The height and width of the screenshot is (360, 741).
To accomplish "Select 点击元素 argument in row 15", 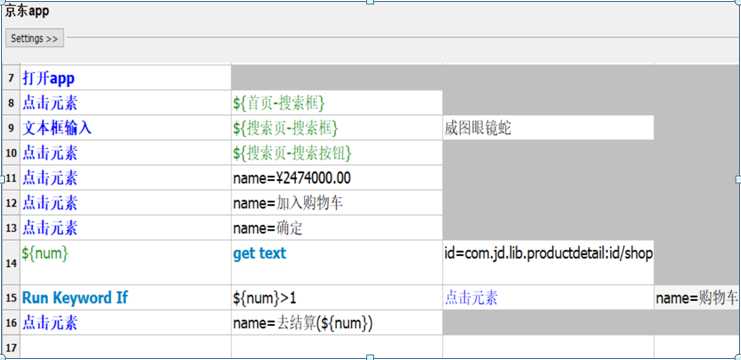I will coord(548,298).
